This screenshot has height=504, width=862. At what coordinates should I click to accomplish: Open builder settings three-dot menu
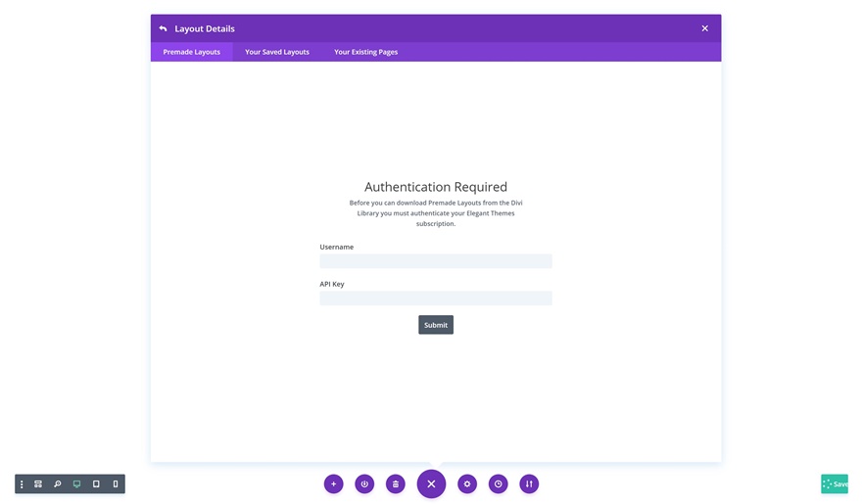[22, 484]
